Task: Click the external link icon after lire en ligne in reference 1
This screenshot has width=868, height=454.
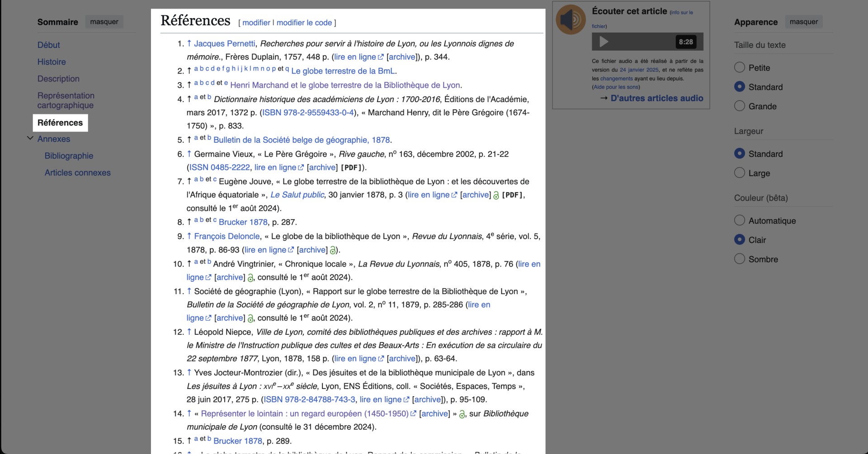Action: [x=380, y=57]
